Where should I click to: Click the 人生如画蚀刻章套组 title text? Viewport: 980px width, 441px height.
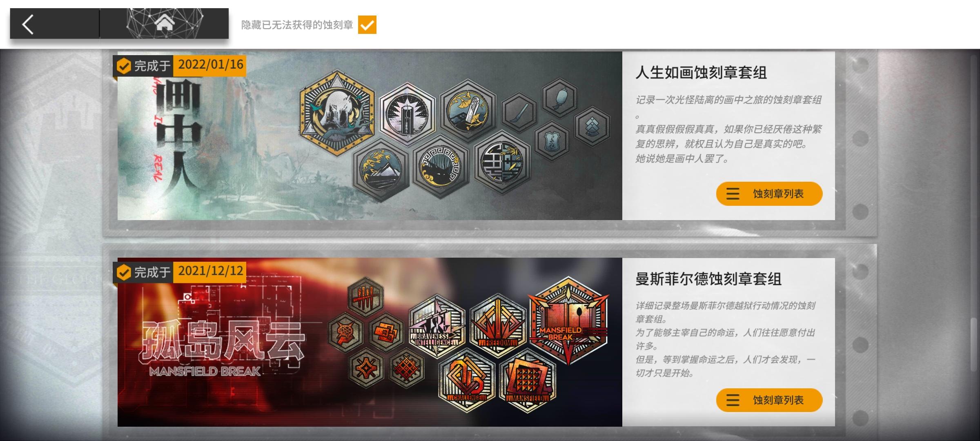click(x=701, y=73)
